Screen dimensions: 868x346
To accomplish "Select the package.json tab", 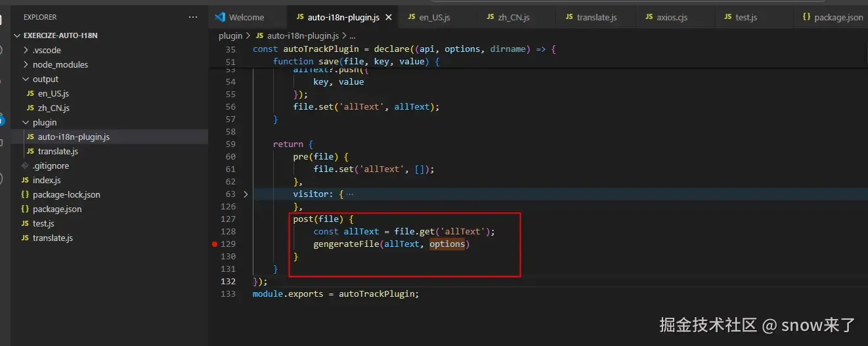I will pos(833,17).
